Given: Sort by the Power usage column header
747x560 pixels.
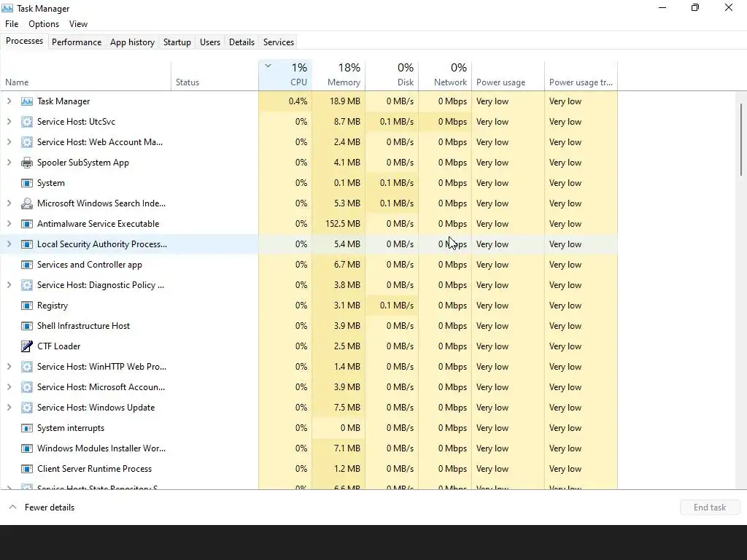Looking at the screenshot, I should pos(508,76).
